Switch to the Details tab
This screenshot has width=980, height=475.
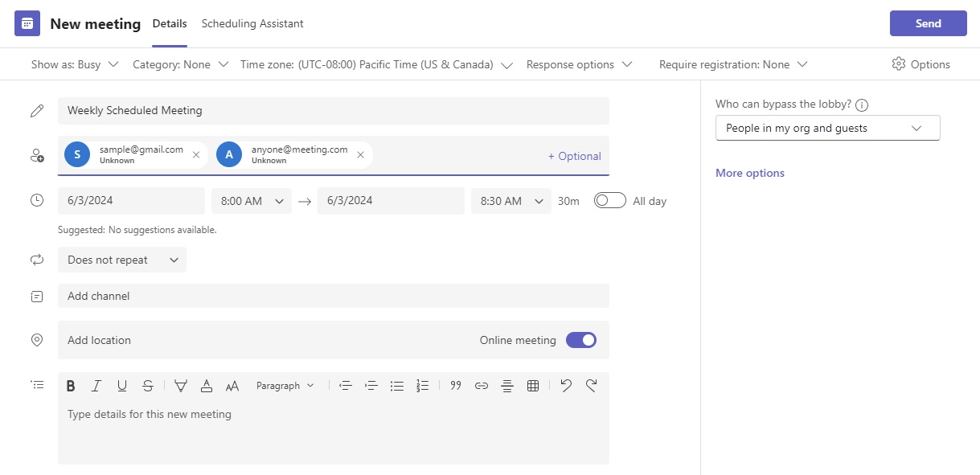pos(170,24)
